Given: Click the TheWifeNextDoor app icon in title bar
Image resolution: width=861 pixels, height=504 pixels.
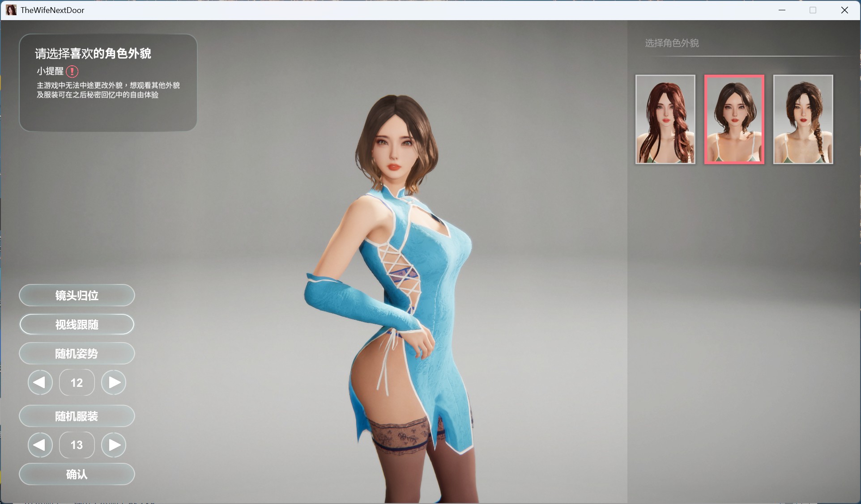Looking at the screenshot, I should (11, 10).
